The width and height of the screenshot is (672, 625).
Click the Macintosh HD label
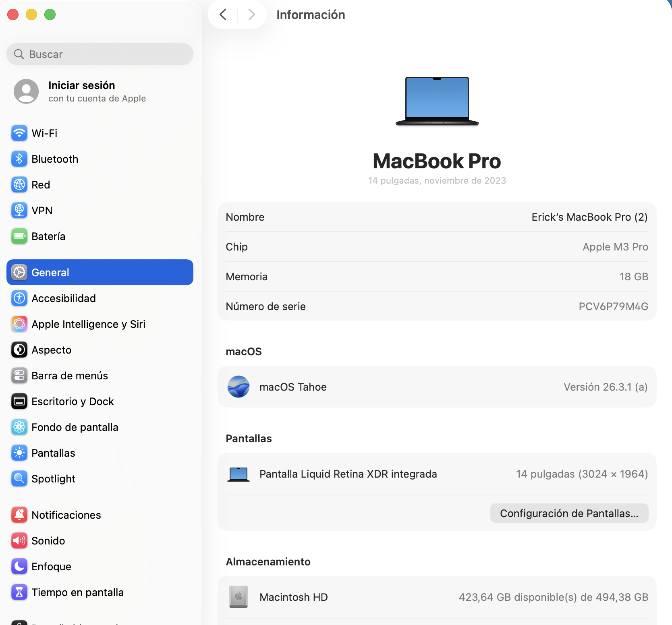(294, 597)
